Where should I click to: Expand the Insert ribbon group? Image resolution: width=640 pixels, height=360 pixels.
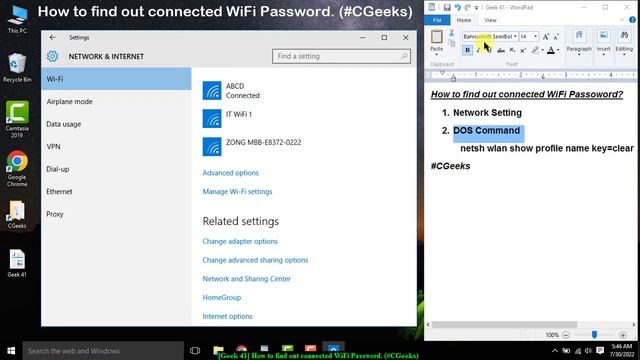click(603, 43)
